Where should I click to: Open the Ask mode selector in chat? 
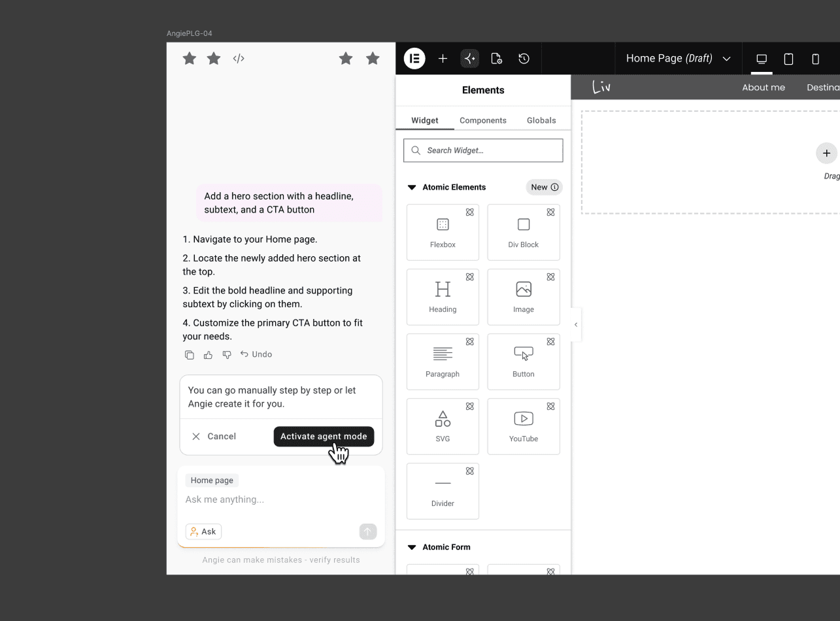203,531
